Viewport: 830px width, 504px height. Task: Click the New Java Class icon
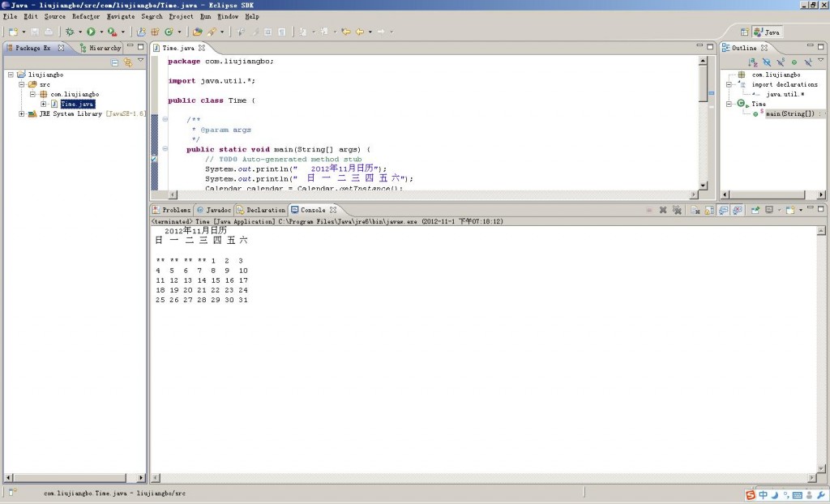(x=168, y=32)
